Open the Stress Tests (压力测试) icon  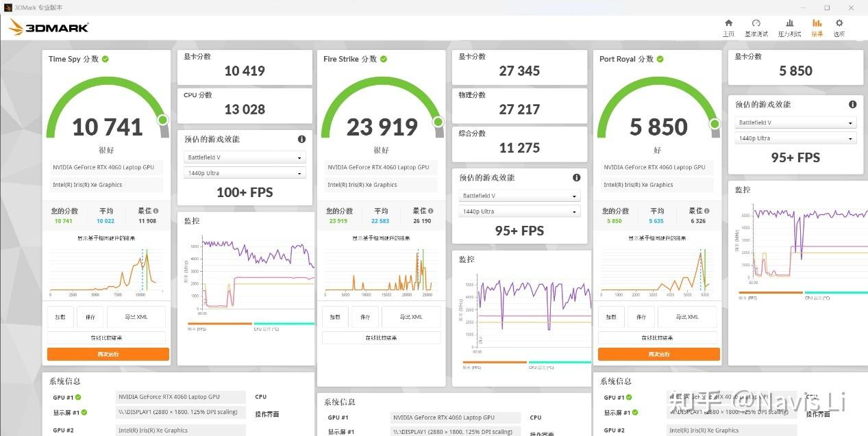coord(789,23)
